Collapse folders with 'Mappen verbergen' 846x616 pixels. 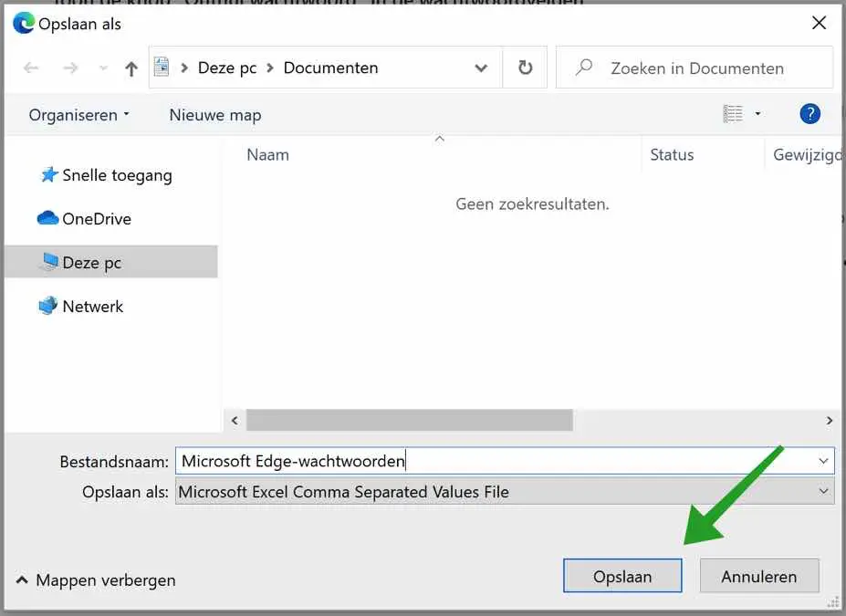click(x=96, y=580)
